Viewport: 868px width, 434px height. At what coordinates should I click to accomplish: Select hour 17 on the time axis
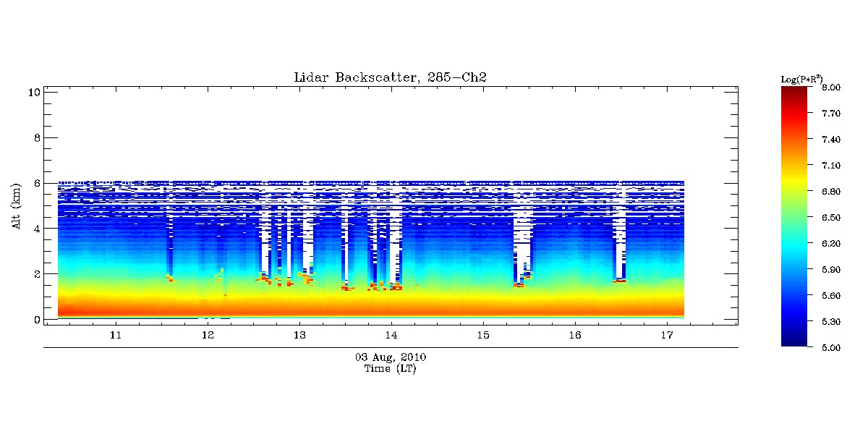click(x=668, y=336)
